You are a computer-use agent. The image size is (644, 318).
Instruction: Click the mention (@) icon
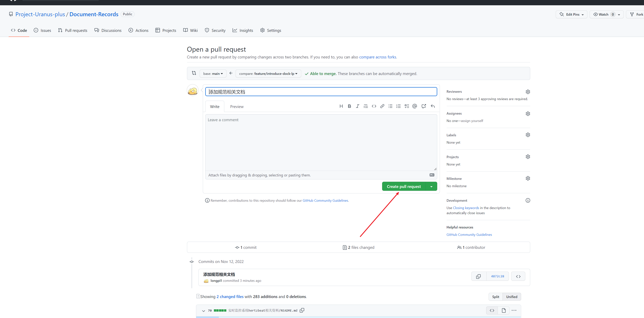414,106
